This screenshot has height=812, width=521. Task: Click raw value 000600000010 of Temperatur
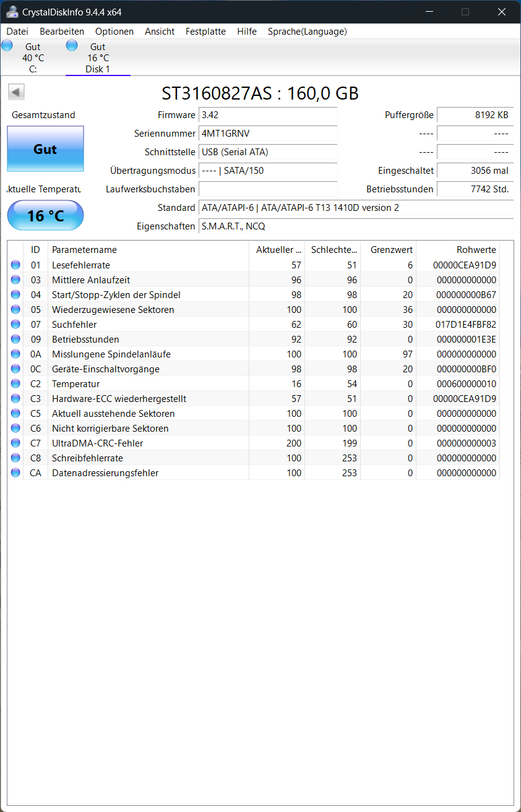466,384
